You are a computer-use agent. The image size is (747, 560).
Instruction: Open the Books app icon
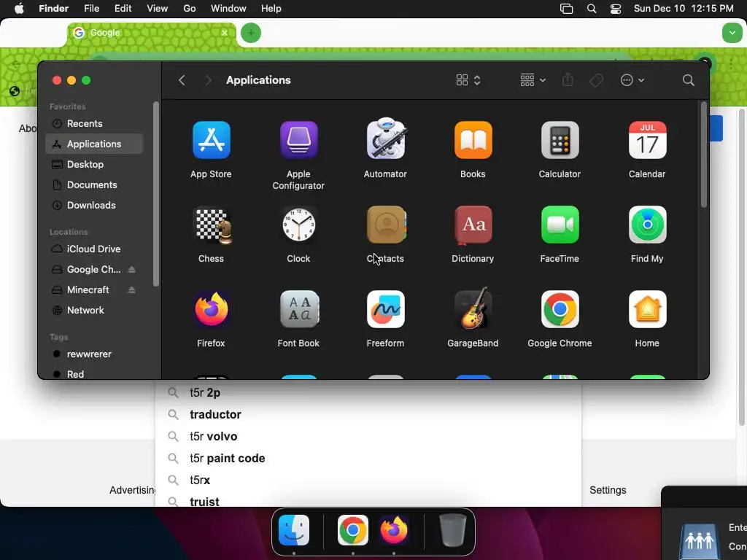473,140
